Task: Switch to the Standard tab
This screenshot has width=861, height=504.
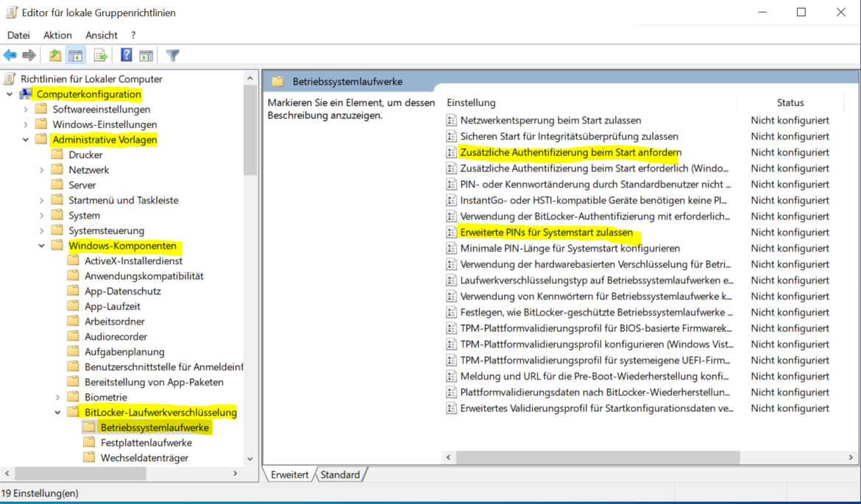Action: (339, 475)
